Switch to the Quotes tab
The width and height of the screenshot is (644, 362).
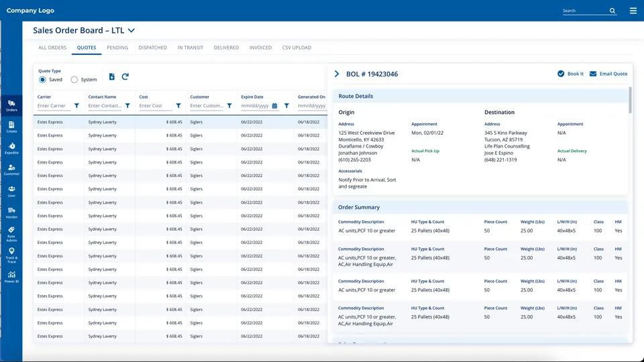(87, 48)
